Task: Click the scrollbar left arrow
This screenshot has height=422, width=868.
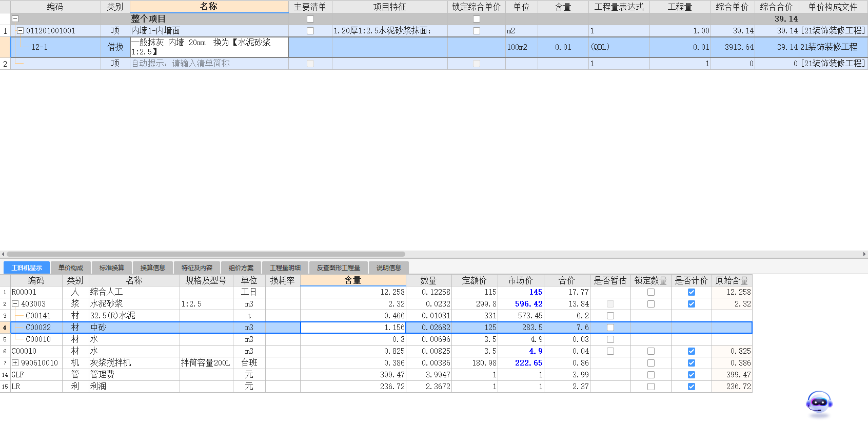Action: coord(3,254)
